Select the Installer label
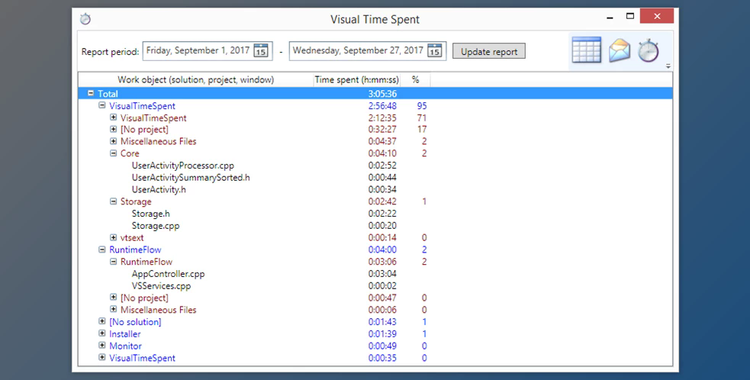 pos(125,334)
